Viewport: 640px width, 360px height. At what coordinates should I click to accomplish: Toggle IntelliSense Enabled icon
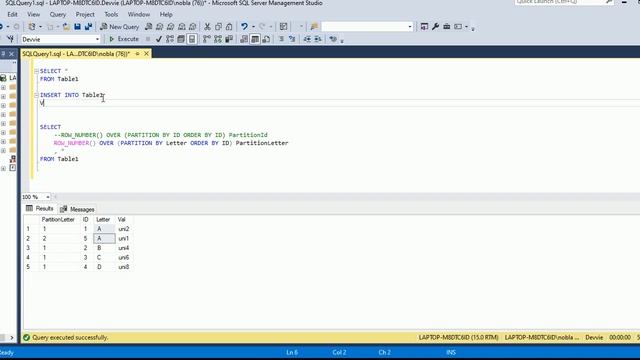pyautogui.click(x=192, y=39)
